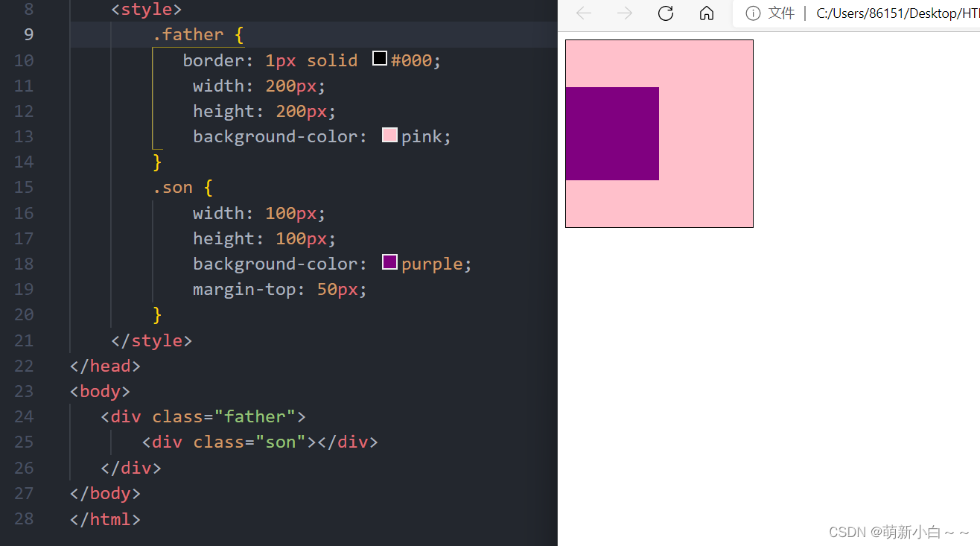Click the purple son box in preview

pos(612,133)
